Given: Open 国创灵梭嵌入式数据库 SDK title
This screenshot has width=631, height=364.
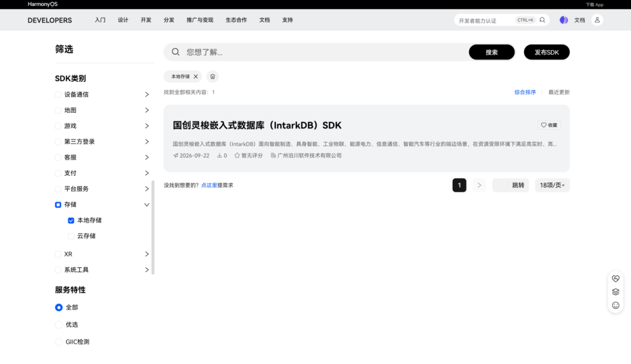Looking at the screenshot, I should (x=256, y=126).
